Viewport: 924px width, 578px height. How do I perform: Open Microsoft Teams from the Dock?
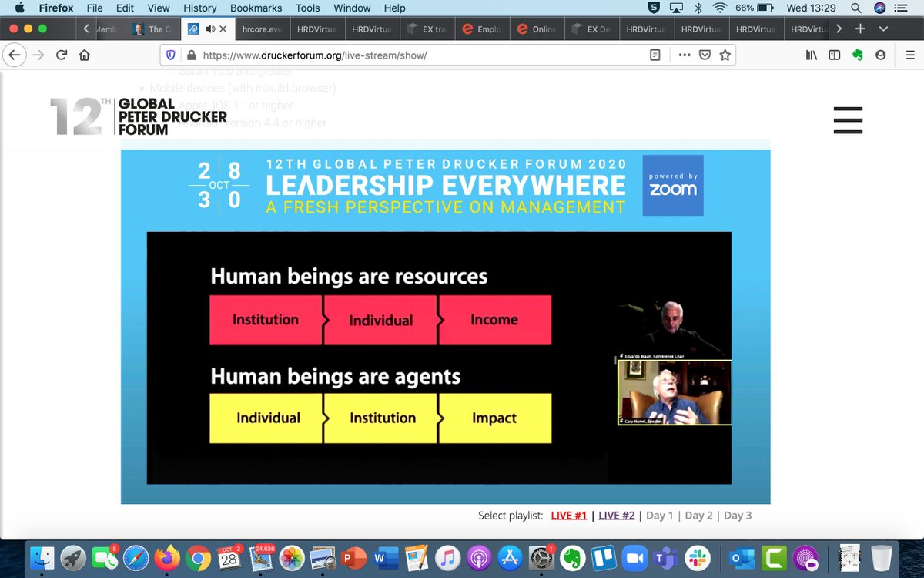click(666, 557)
